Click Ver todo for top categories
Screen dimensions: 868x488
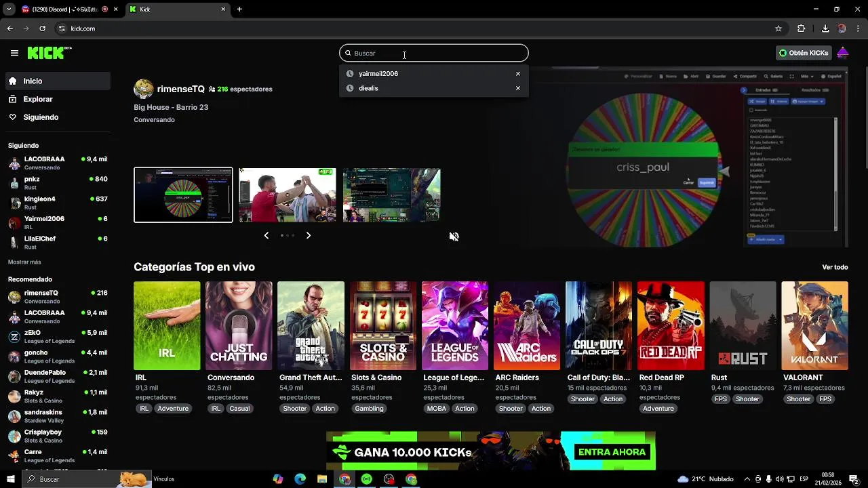click(x=835, y=267)
